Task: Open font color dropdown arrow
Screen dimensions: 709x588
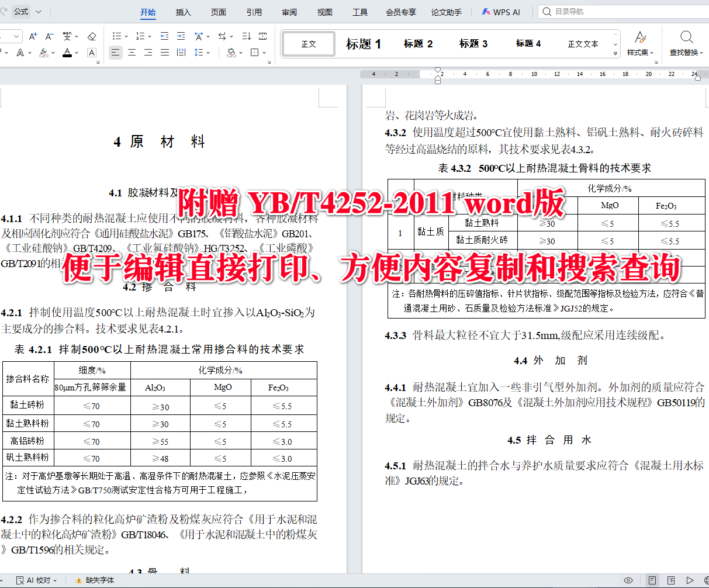Action: tap(77, 53)
